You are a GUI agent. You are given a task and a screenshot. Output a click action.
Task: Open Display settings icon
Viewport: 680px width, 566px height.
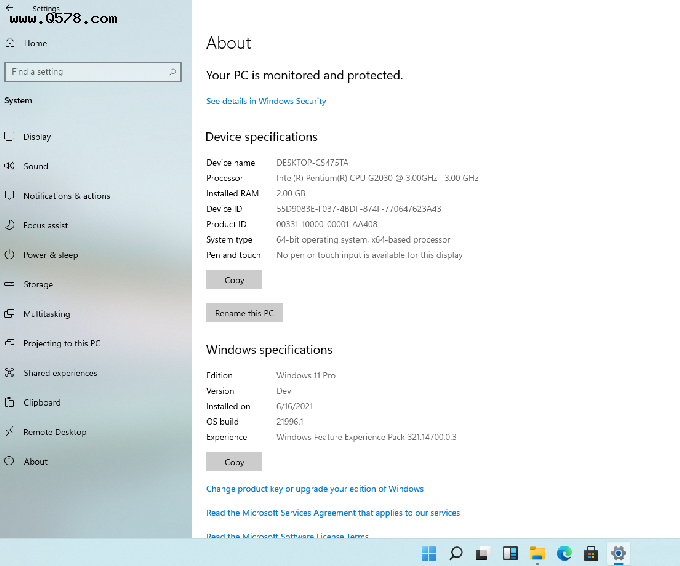pos(9,137)
